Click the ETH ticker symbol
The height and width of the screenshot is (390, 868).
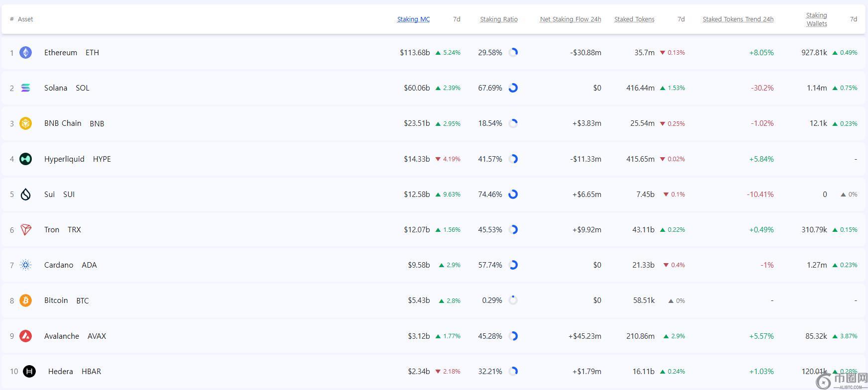[92, 53]
